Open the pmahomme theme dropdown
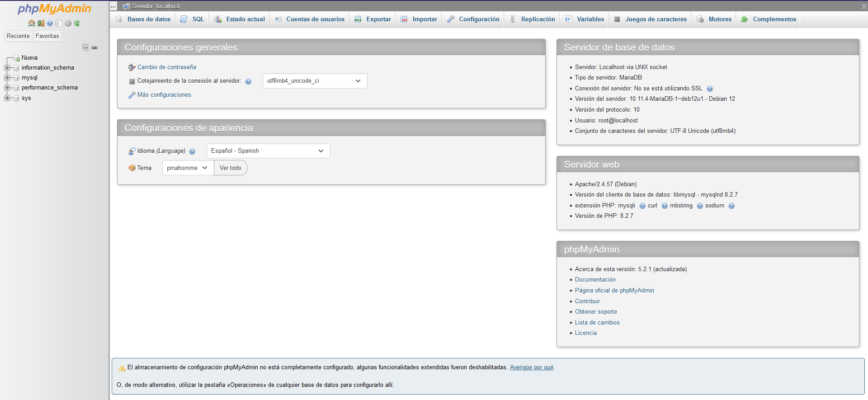 click(x=188, y=168)
